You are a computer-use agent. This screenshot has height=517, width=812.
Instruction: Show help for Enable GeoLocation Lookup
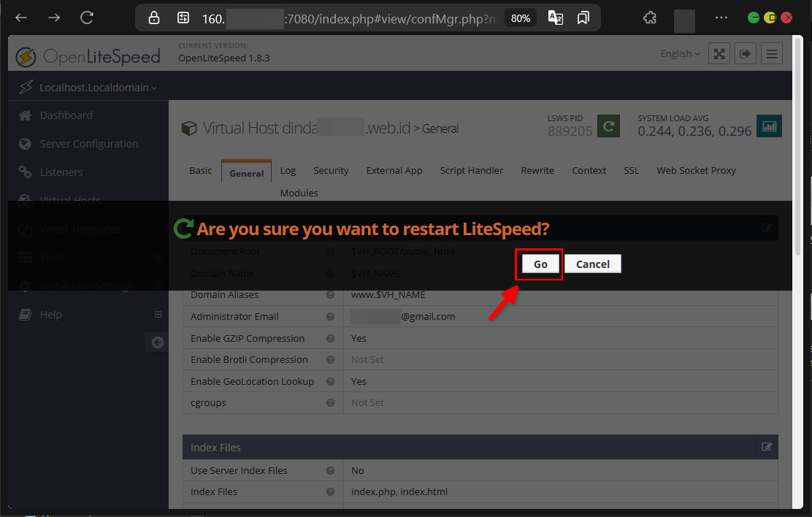click(x=330, y=381)
